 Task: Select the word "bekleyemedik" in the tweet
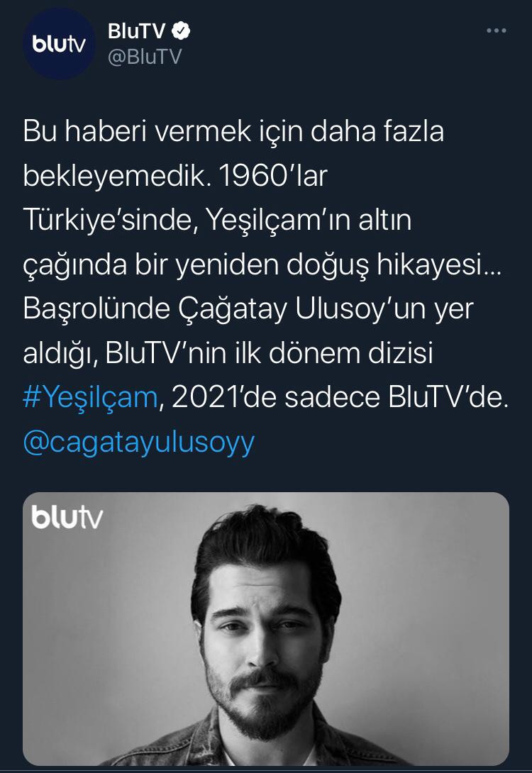[x=113, y=175]
